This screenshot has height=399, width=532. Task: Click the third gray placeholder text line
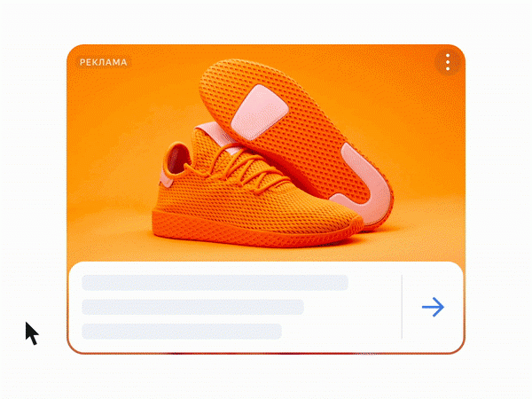tap(182, 331)
